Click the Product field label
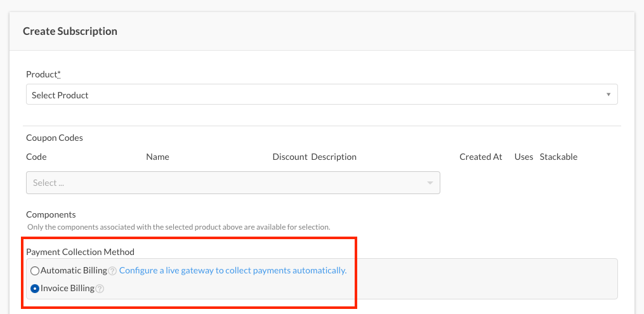644x314 pixels. pyautogui.click(x=43, y=74)
